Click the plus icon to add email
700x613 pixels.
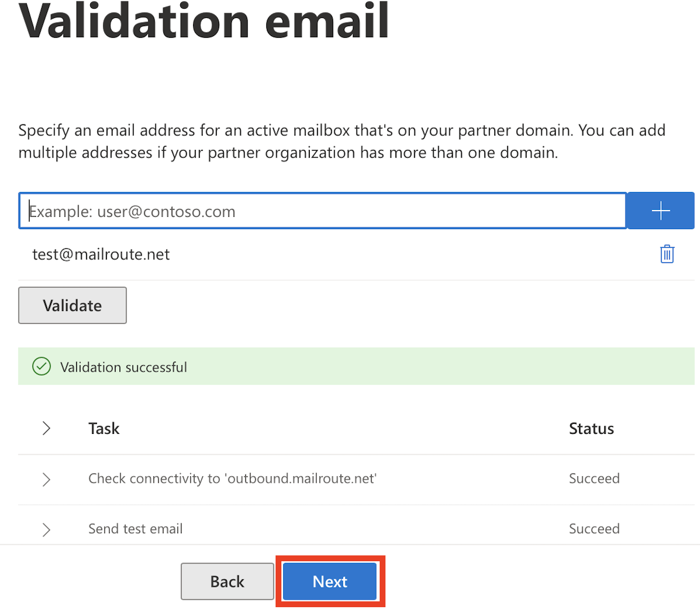pyautogui.click(x=661, y=211)
